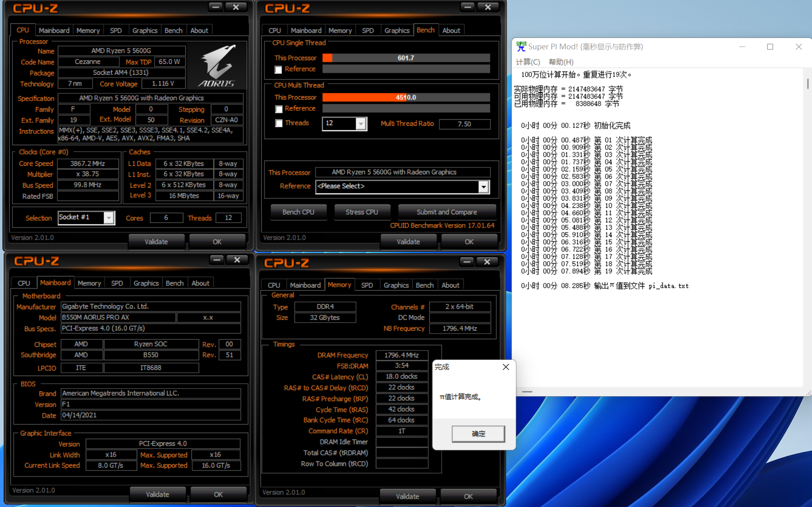Open the 帮助(H) menu in Super PI

[561, 62]
